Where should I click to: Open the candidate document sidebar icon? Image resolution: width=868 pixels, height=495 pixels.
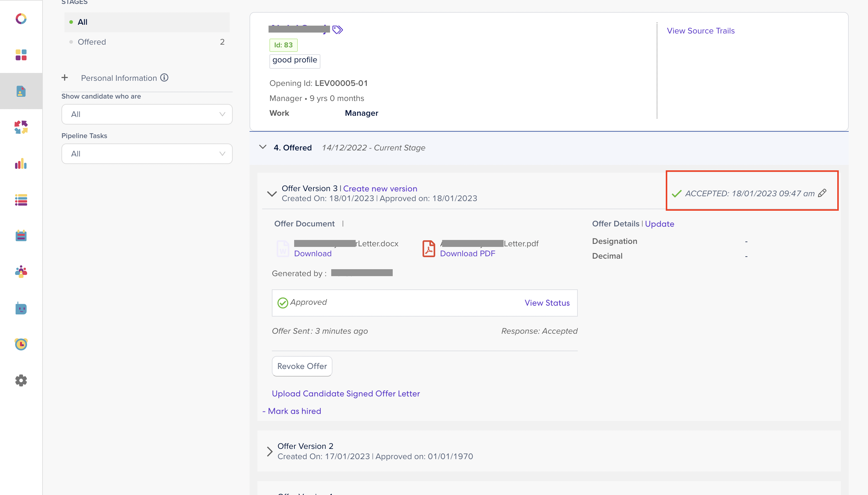(x=21, y=91)
